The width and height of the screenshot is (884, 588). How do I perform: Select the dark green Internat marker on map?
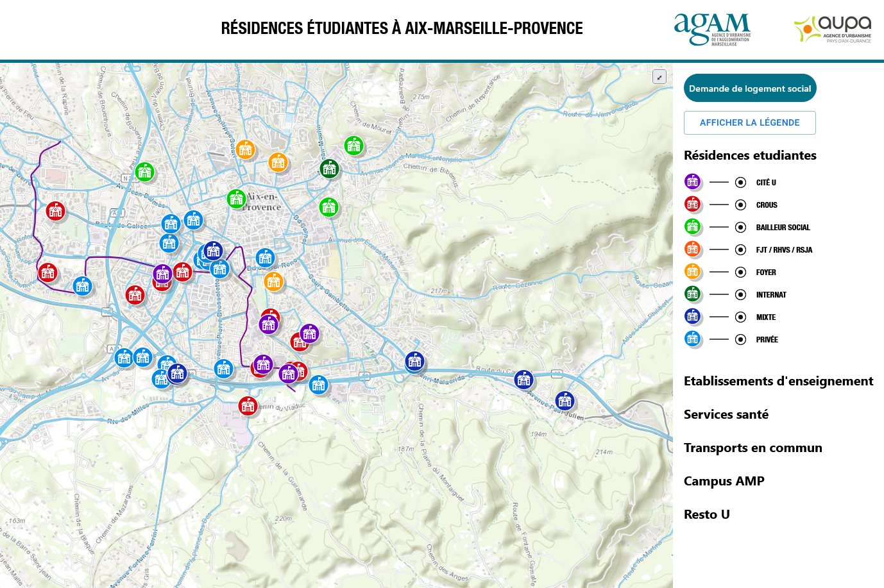click(x=329, y=169)
